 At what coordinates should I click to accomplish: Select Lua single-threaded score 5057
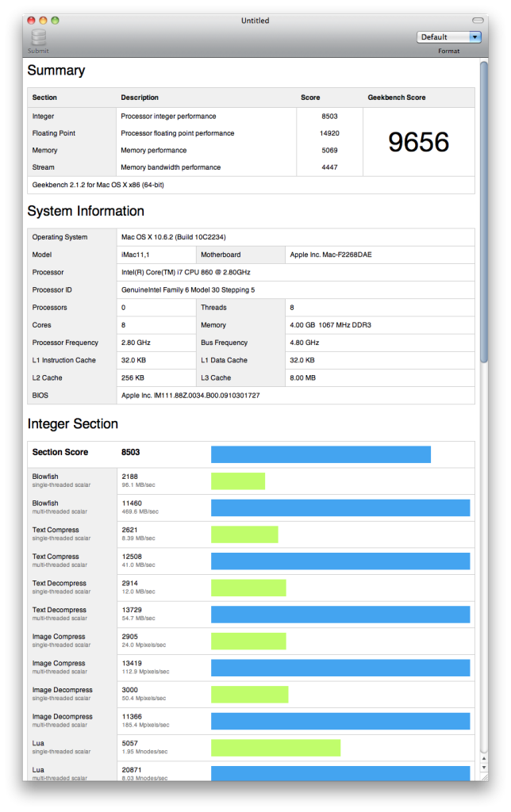129,743
